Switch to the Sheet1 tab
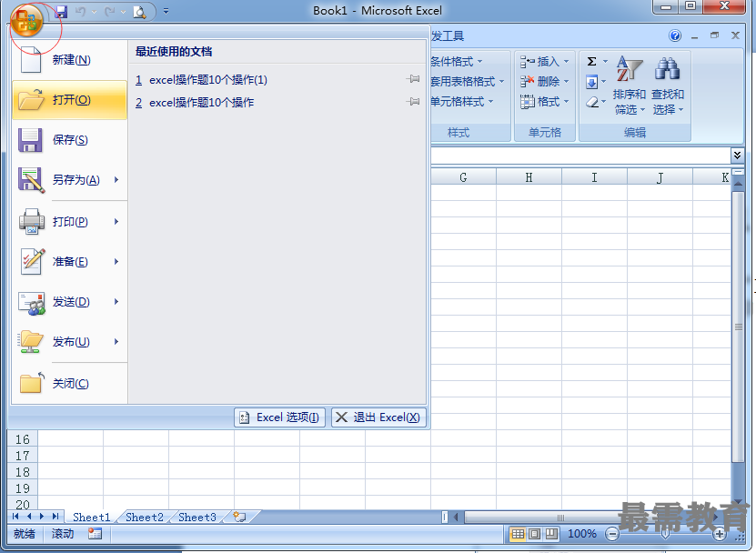 click(92, 518)
